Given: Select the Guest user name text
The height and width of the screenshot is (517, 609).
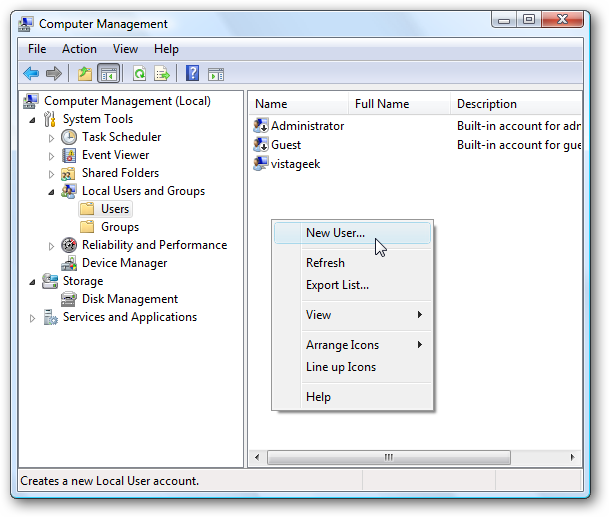Looking at the screenshot, I should [x=286, y=145].
